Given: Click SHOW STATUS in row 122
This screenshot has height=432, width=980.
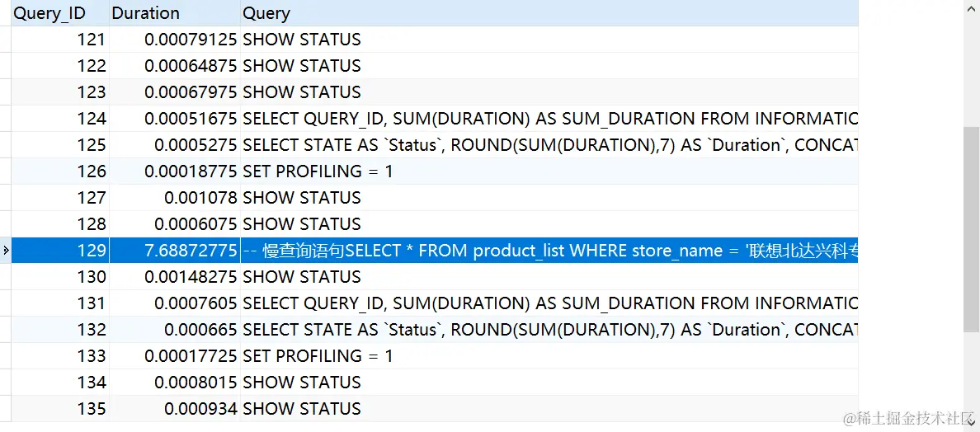Looking at the screenshot, I should [x=302, y=66].
